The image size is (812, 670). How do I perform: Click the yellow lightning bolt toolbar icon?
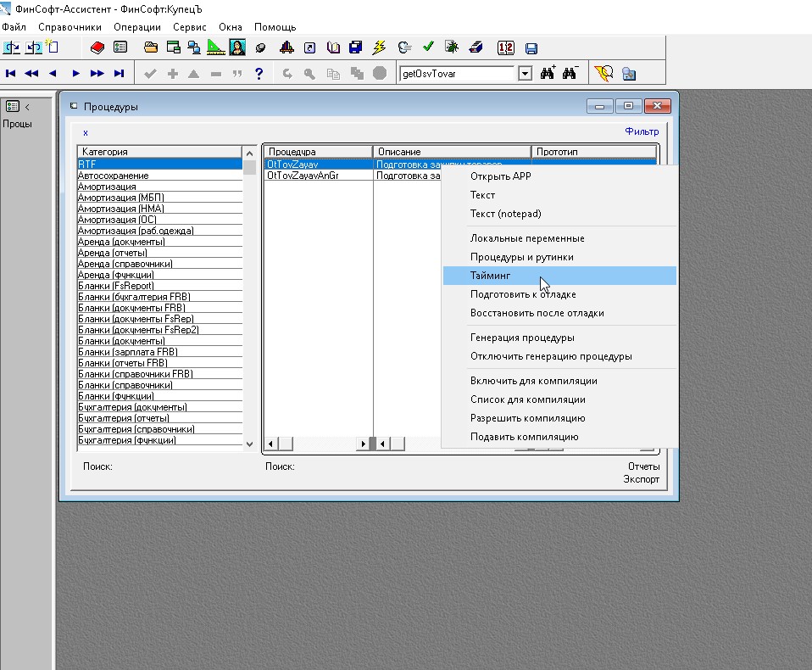tap(380, 47)
